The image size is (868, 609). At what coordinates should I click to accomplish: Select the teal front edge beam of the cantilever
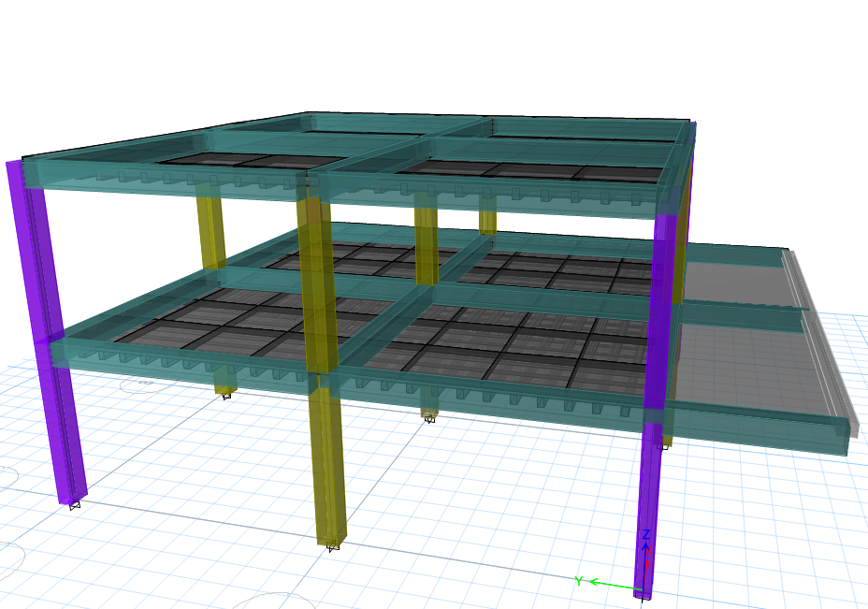756,428
